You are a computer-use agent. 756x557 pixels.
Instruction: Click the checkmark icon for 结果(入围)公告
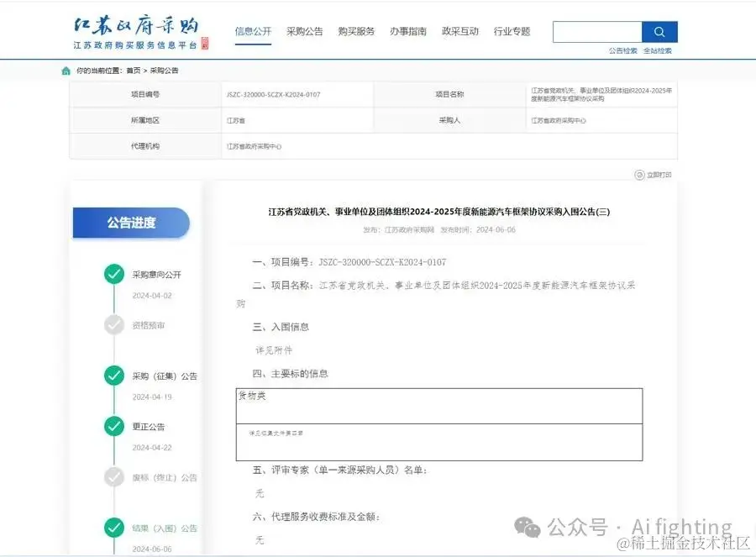click(x=113, y=528)
